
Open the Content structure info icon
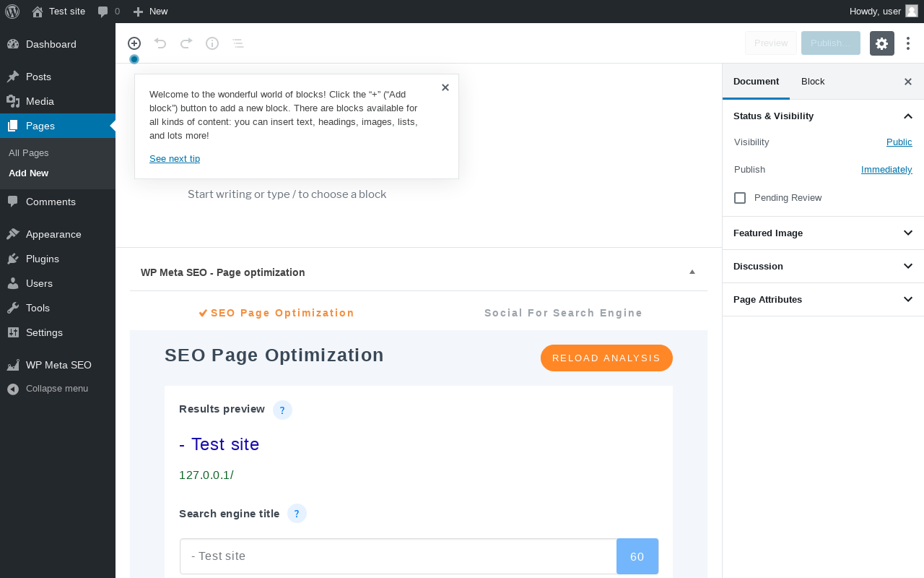(x=212, y=43)
